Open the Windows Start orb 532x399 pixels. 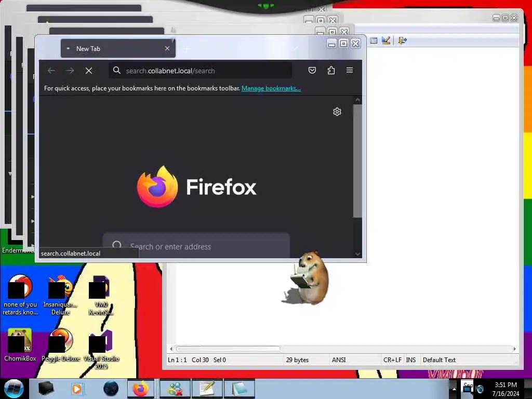click(14, 389)
